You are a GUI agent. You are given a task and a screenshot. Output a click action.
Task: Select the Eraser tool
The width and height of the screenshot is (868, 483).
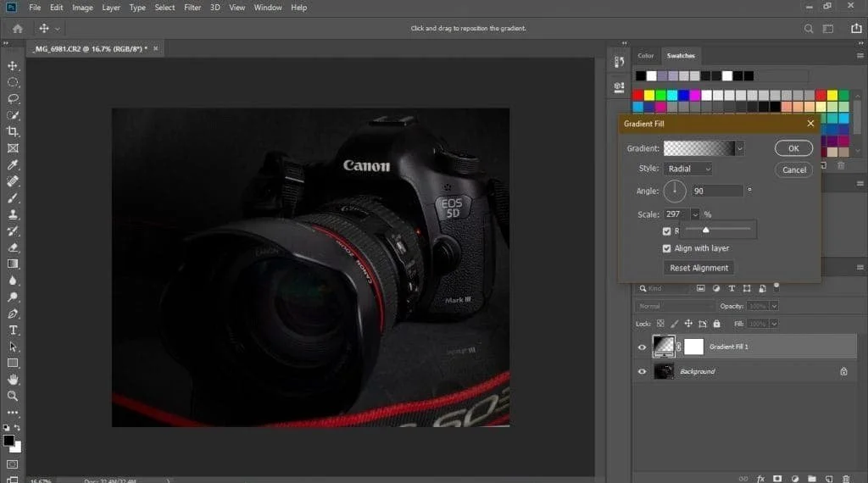13,247
